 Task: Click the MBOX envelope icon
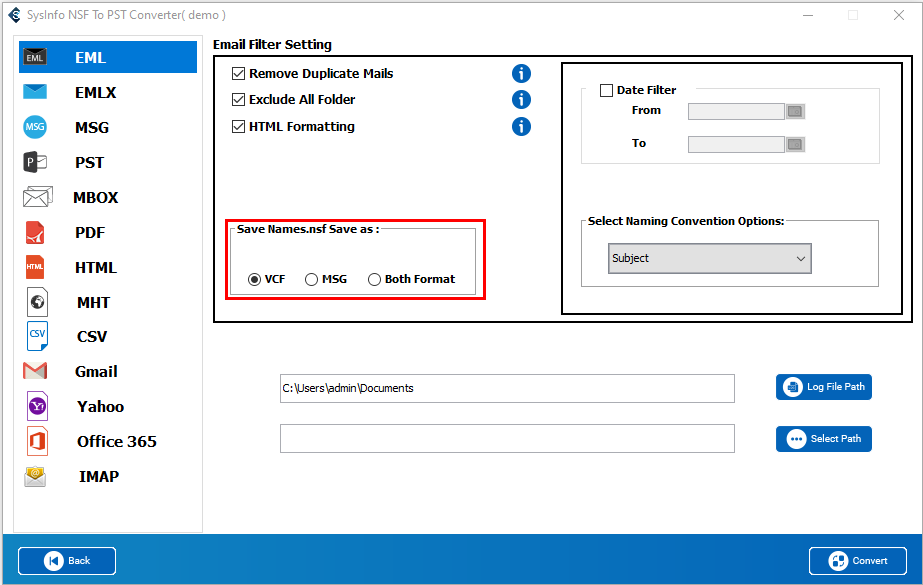38,197
